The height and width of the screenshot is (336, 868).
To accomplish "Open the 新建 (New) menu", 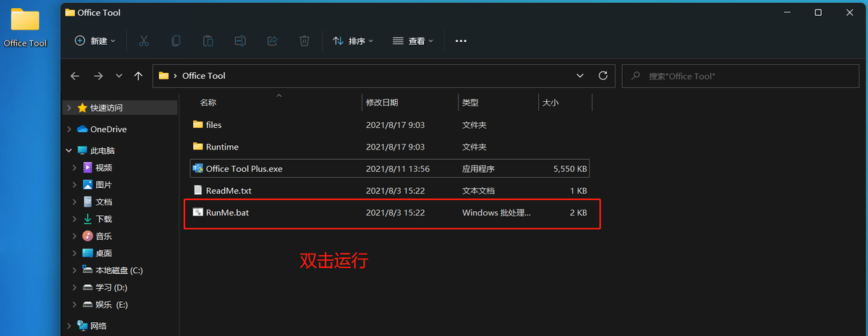I will tap(95, 41).
